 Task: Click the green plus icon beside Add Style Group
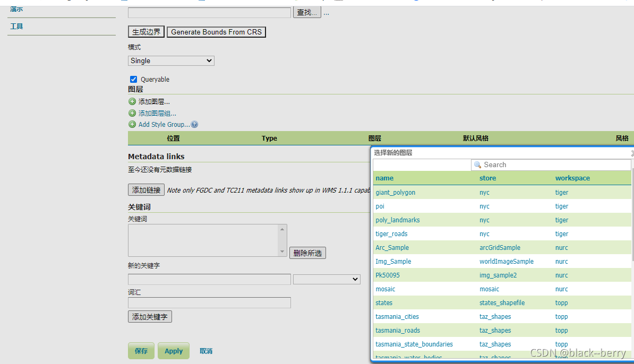pos(132,125)
